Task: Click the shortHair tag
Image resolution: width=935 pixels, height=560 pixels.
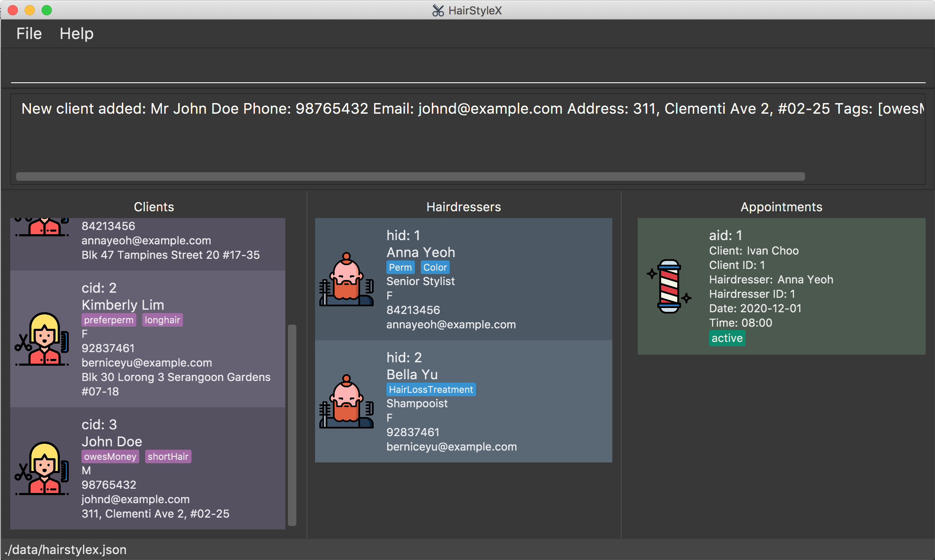Action: click(168, 456)
